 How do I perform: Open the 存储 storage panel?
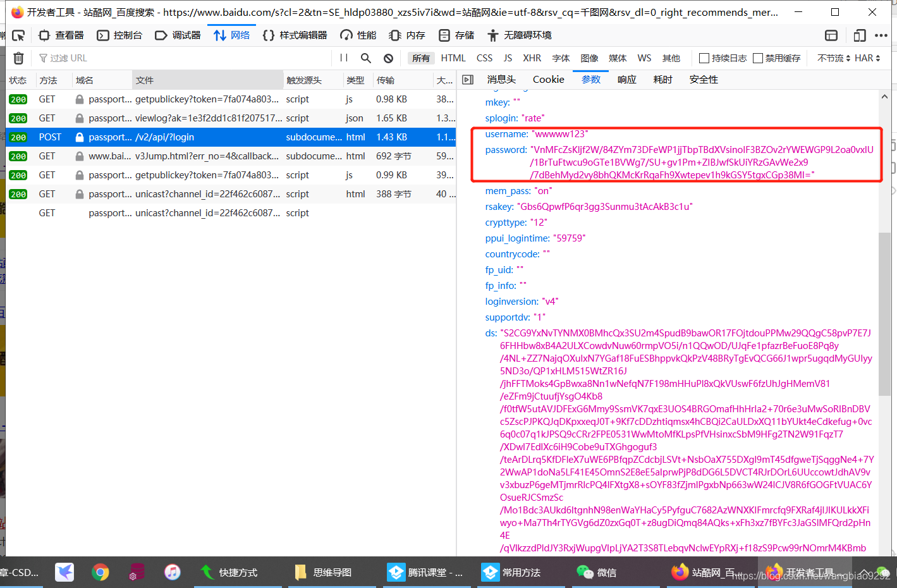(x=456, y=35)
